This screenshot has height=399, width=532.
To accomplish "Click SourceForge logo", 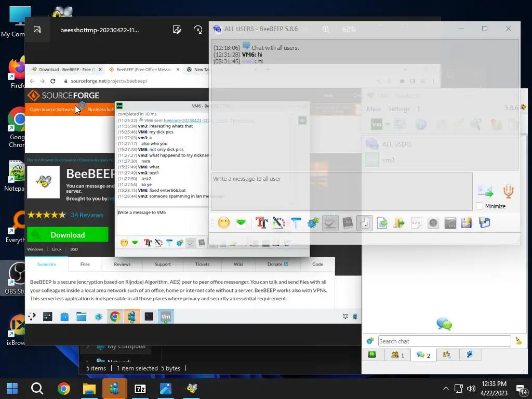I will point(63,96).
